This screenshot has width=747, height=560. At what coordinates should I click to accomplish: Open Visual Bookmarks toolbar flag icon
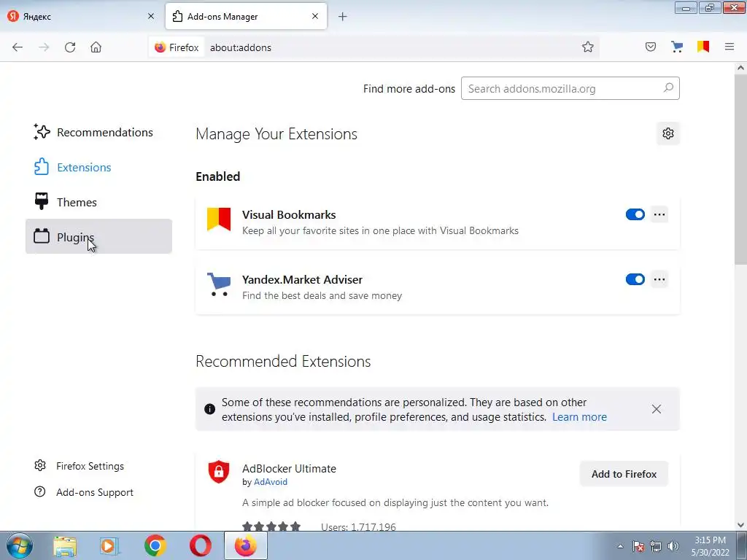(x=703, y=47)
